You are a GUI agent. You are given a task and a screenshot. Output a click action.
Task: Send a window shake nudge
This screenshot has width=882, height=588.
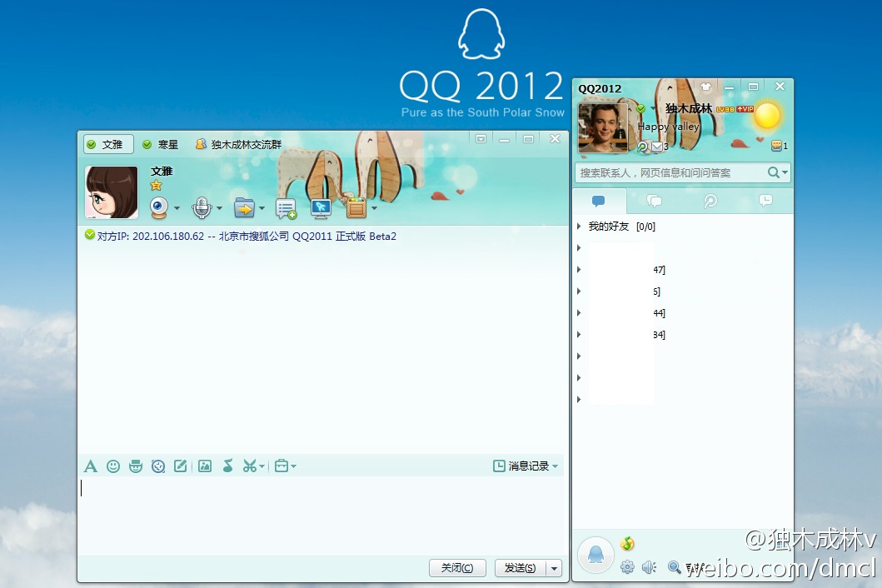coord(158,466)
